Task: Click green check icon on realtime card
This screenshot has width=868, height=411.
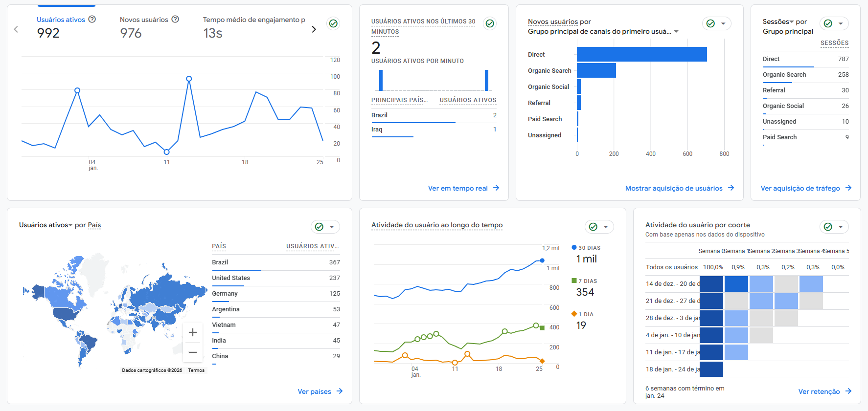Action: click(490, 23)
